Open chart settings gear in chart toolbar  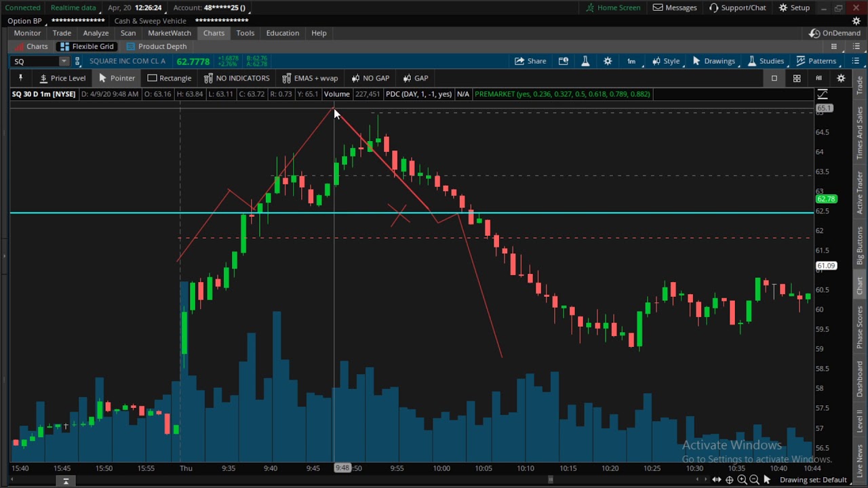coord(608,61)
